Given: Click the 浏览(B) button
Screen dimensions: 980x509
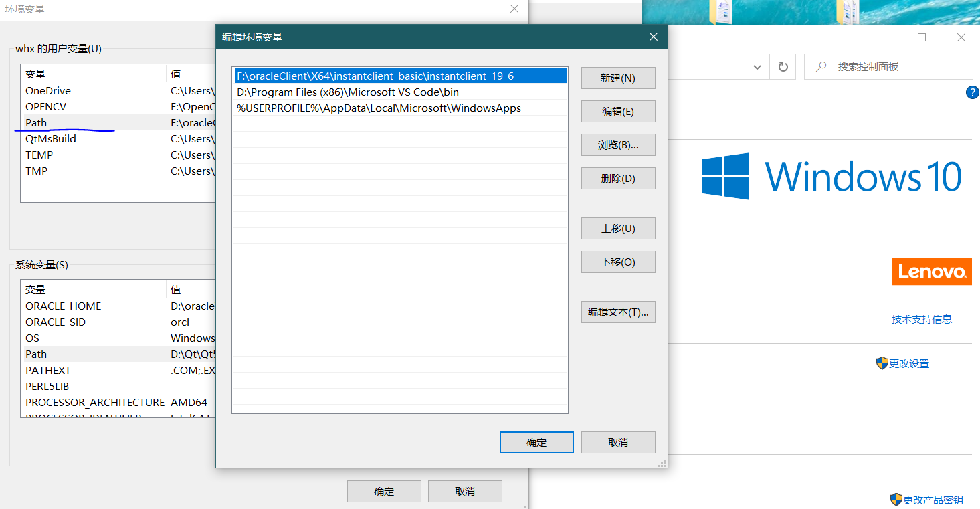Looking at the screenshot, I should coord(617,144).
